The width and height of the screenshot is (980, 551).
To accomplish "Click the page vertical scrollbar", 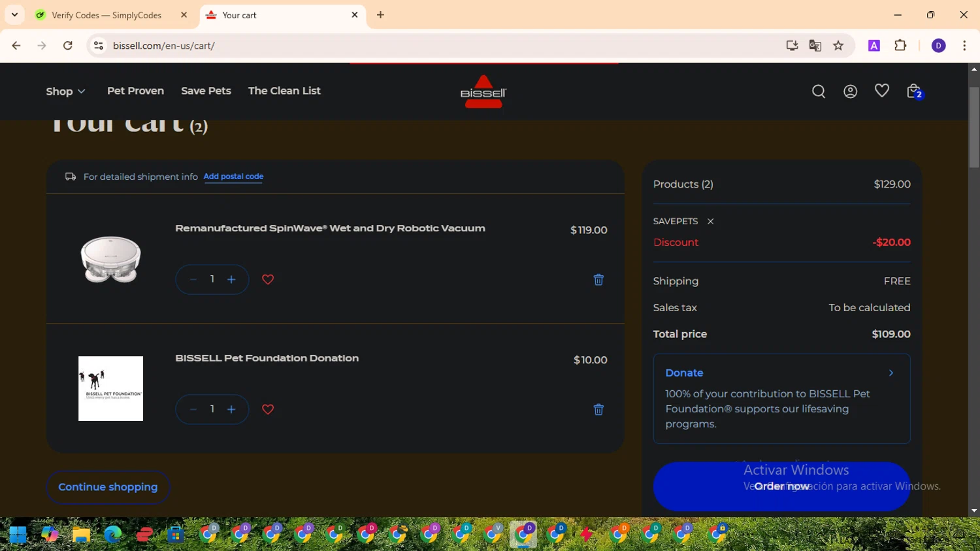I will [x=974, y=127].
